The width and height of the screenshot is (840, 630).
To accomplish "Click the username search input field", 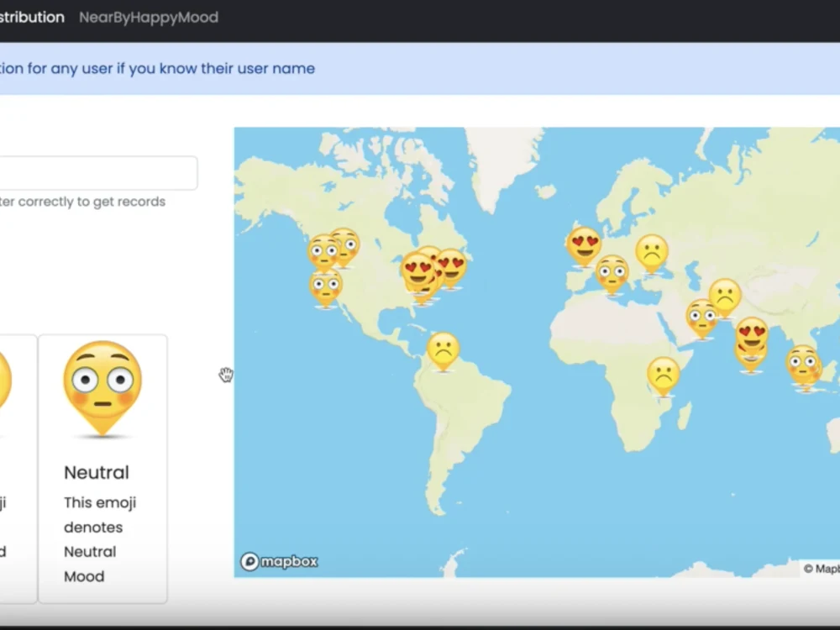I will click(98, 172).
